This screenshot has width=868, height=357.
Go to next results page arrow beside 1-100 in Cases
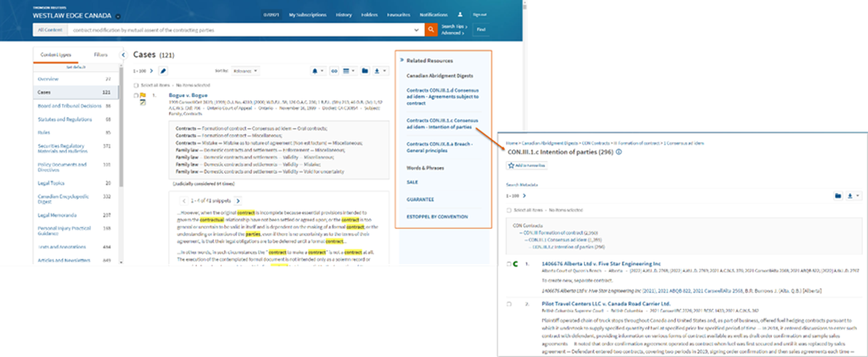pyautogui.click(x=151, y=71)
